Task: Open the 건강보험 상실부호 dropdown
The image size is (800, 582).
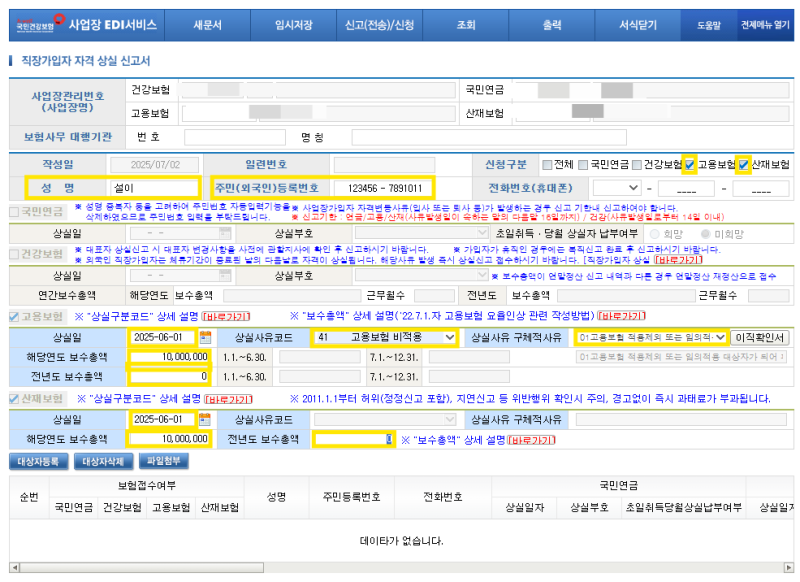Action: pyautogui.click(x=421, y=275)
